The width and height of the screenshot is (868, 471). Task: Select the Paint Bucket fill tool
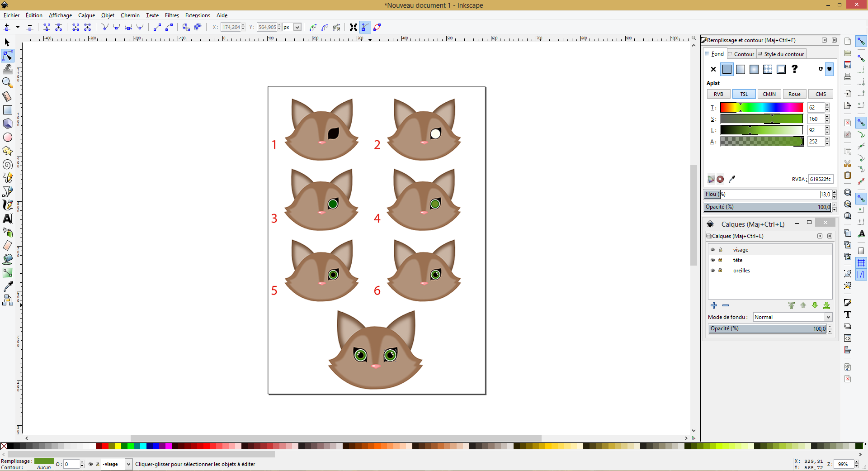click(x=8, y=259)
